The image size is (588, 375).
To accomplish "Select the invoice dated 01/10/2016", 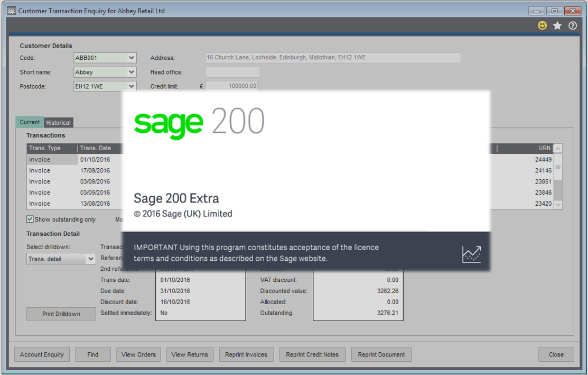I will (x=95, y=160).
